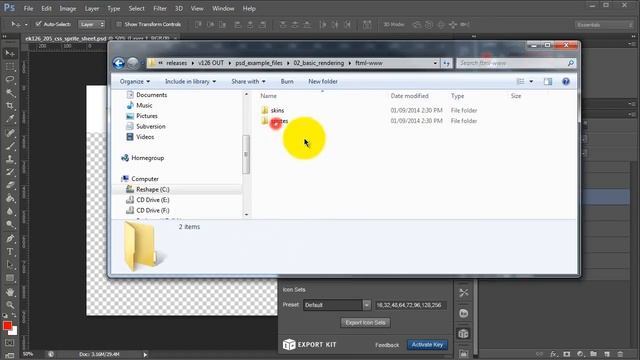This screenshot has width=640, height=360.
Task: Select the Quick Selection tool
Action: 10,93
